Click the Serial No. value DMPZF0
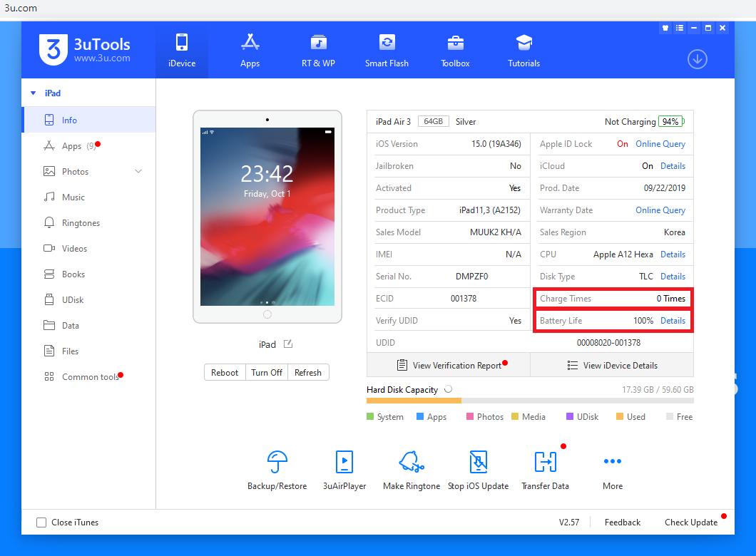This screenshot has width=756, height=556. pyautogui.click(x=471, y=277)
